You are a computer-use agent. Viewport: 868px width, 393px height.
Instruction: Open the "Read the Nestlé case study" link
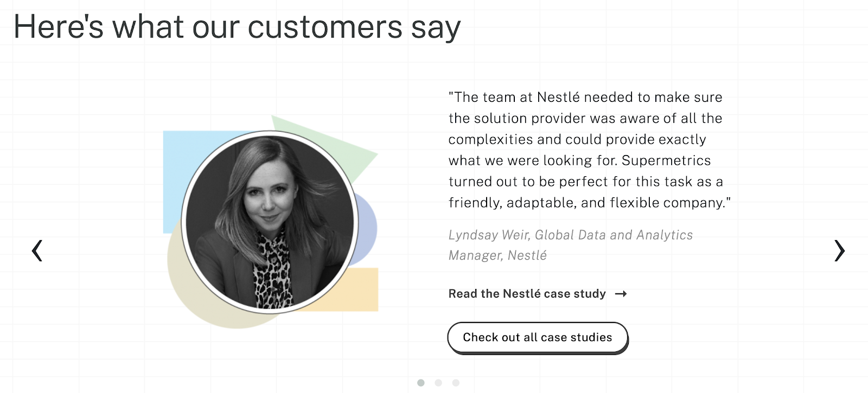click(x=527, y=294)
